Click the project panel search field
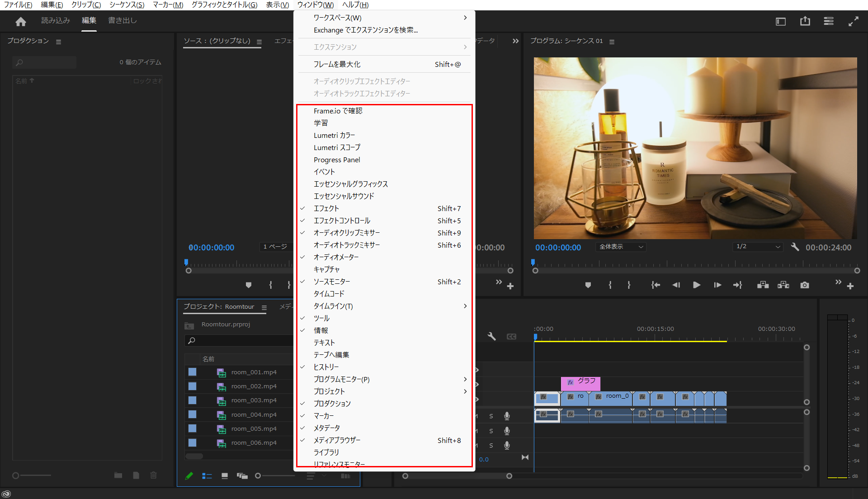Screen dimensions: 868x499 click(x=239, y=340)
